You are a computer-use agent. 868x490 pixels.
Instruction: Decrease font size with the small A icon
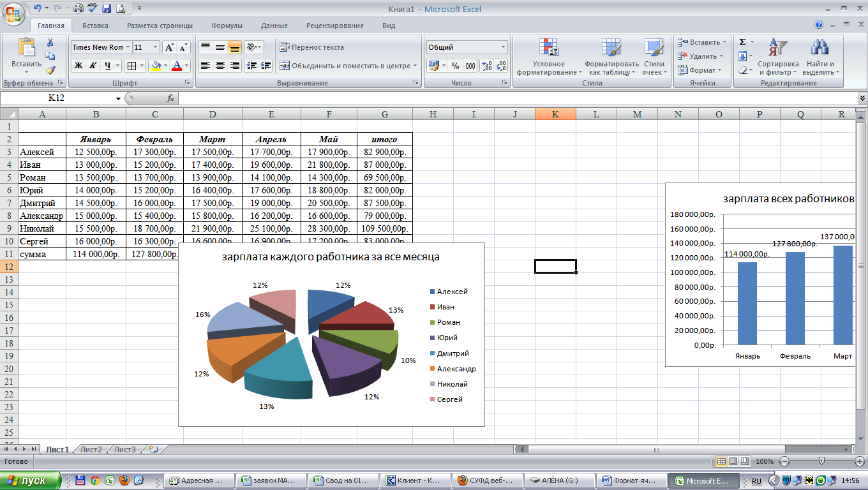[183, 47]
